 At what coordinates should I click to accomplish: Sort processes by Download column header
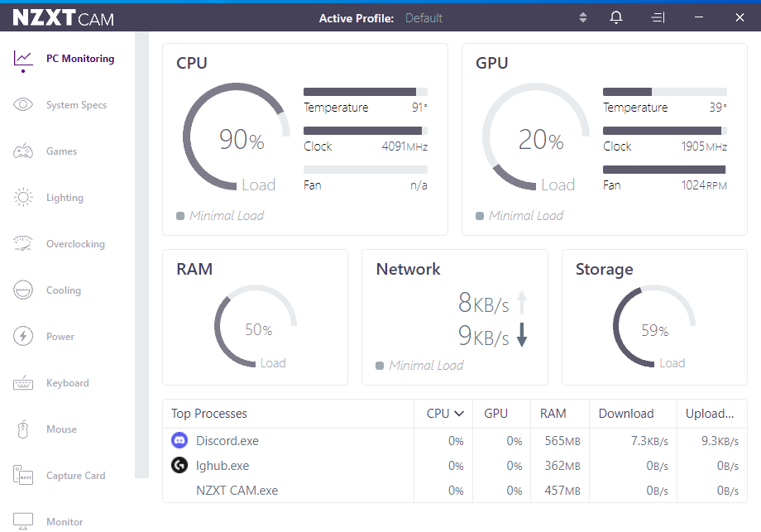pyautogui.click(x=626, y=414)
